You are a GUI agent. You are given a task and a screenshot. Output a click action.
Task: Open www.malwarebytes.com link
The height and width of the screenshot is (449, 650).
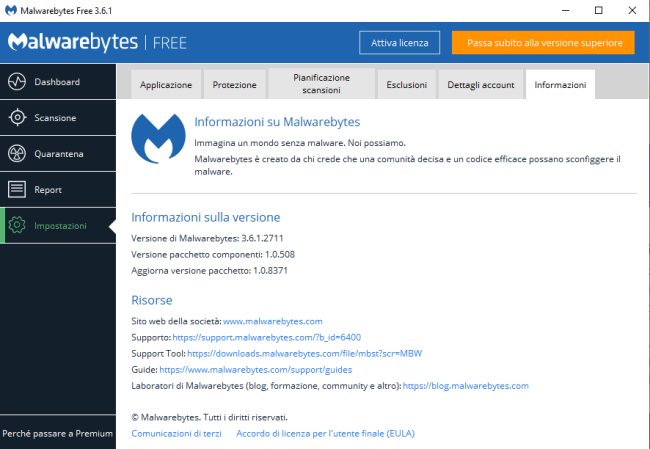point(272,321)
